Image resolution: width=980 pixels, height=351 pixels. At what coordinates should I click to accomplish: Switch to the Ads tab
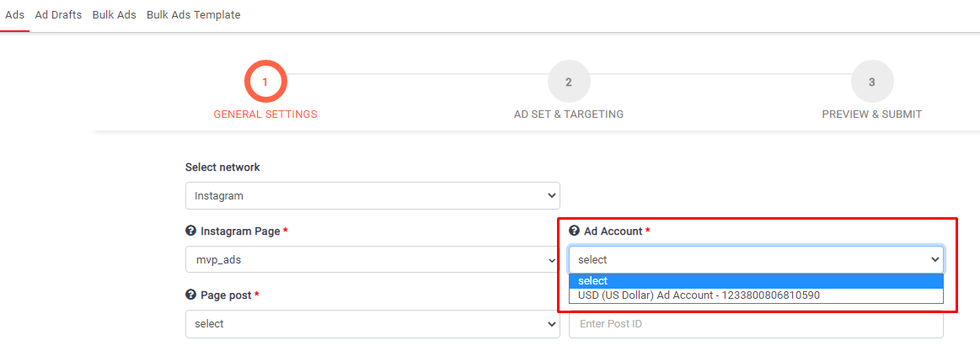[x=14, y=15]
